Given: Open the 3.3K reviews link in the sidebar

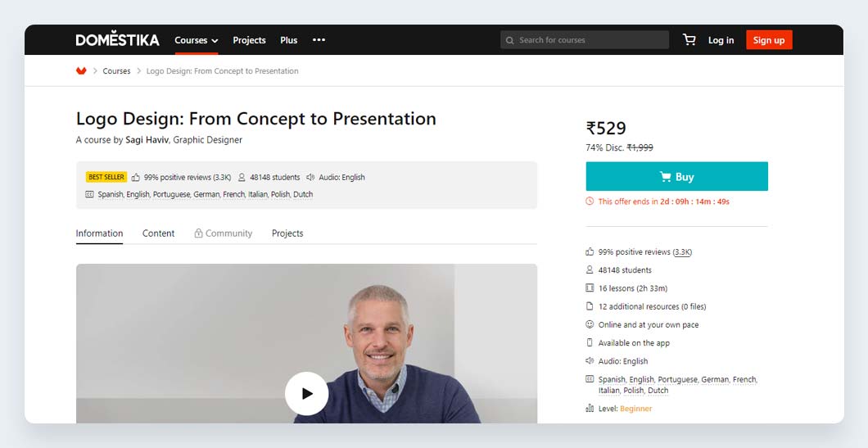Looking at the screenshot, I should click(x=683, y=252).
